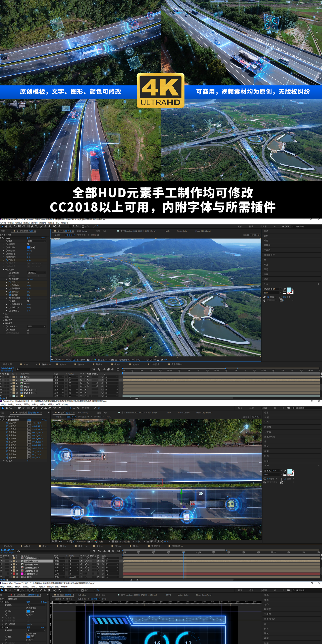The image size is (322, 644).
Task: Toggle motion blur switch in 镜头-1 timeline header
Action: tap(113, 369)
